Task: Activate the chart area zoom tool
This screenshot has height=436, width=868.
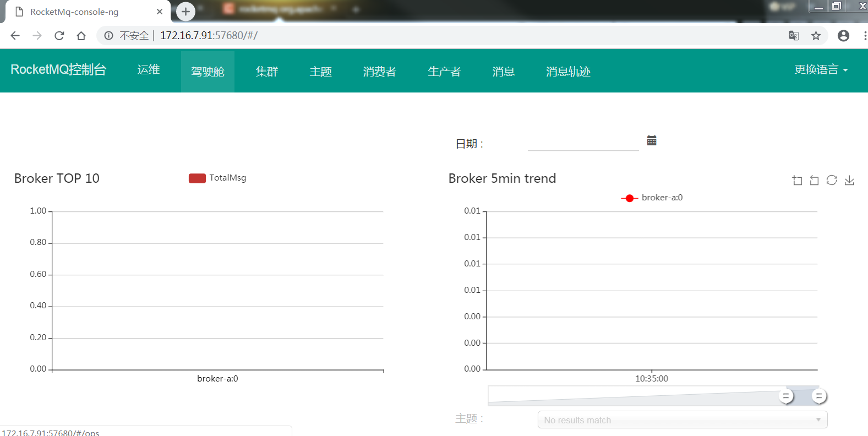Action: tap(797, 180)
